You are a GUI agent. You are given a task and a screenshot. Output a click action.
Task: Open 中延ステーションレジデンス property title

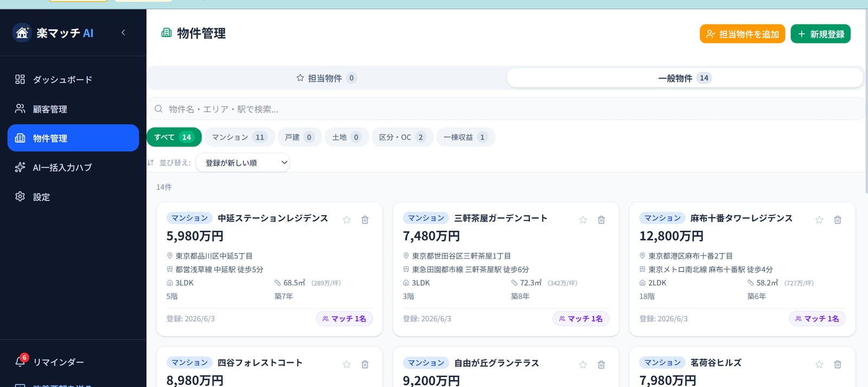(273, 218)
